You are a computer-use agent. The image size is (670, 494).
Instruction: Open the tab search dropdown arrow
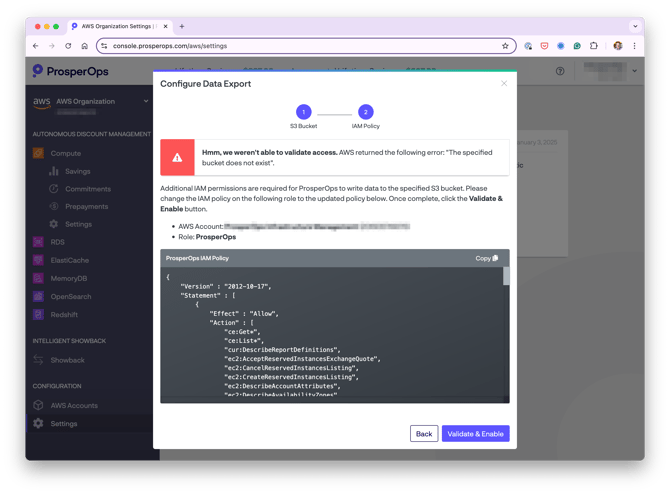(635, 26)
